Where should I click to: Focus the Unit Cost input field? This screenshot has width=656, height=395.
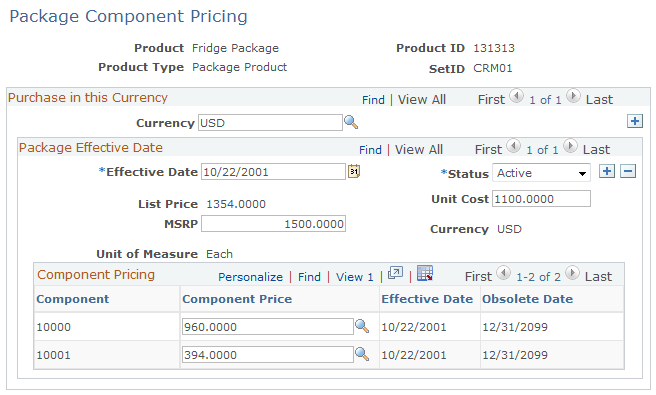541,199
